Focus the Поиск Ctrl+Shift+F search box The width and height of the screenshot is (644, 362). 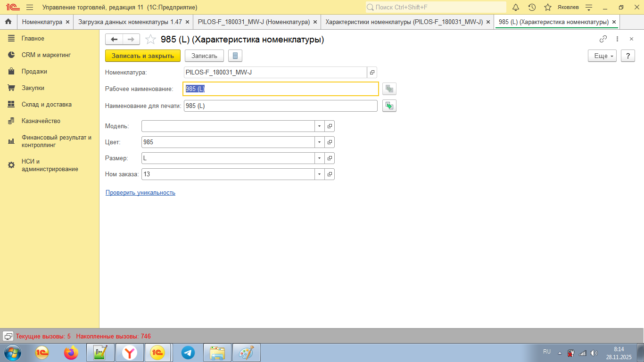(436, 8)
